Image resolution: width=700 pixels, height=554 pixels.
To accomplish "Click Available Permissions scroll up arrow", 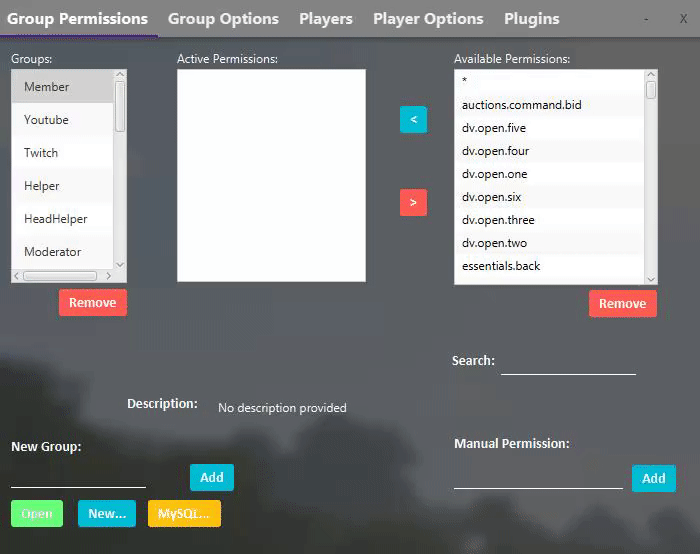I will point(651,75).
